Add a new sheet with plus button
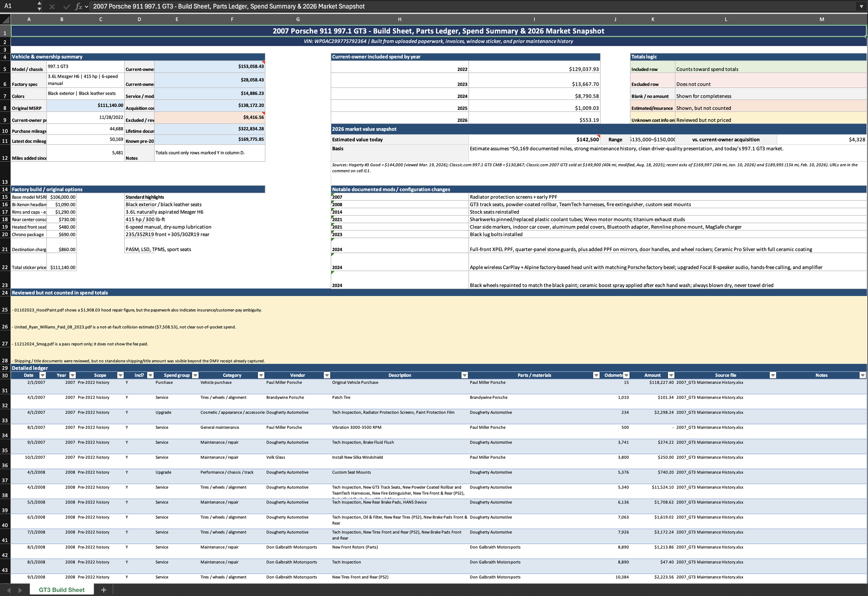Viewport: 868px width, 596px height. (x=103, y=590)
